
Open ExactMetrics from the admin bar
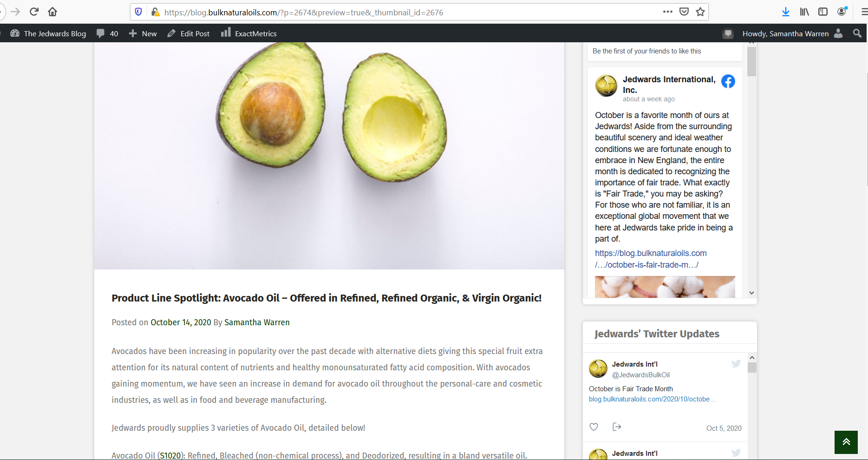pyautogui.click(x=249, y=33)
